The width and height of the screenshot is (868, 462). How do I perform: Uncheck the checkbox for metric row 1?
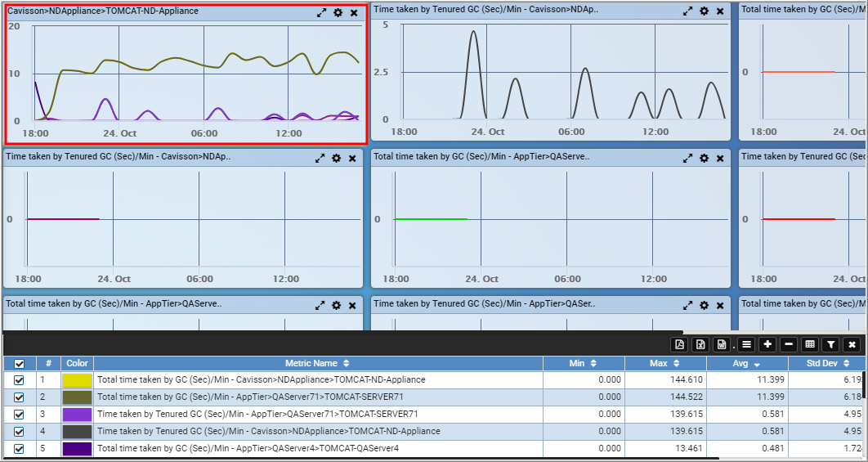20,380
